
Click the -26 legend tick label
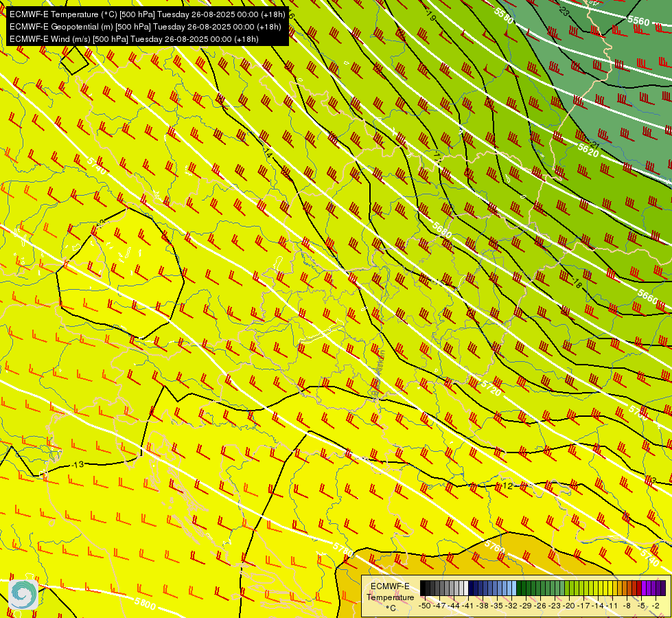click(x=542, y=606)
